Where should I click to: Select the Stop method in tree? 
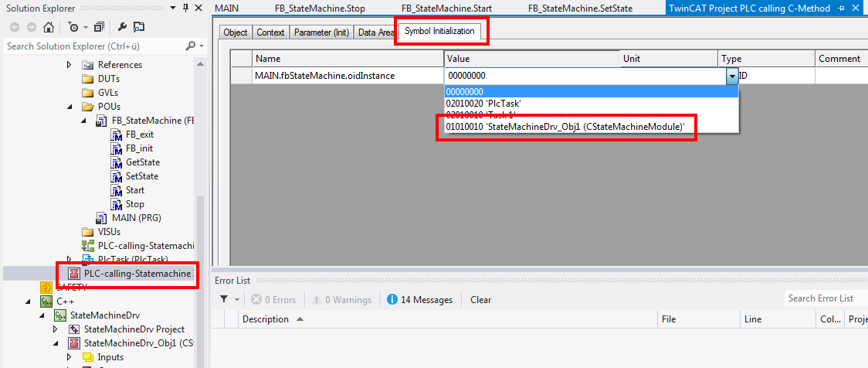pos(135,204)
